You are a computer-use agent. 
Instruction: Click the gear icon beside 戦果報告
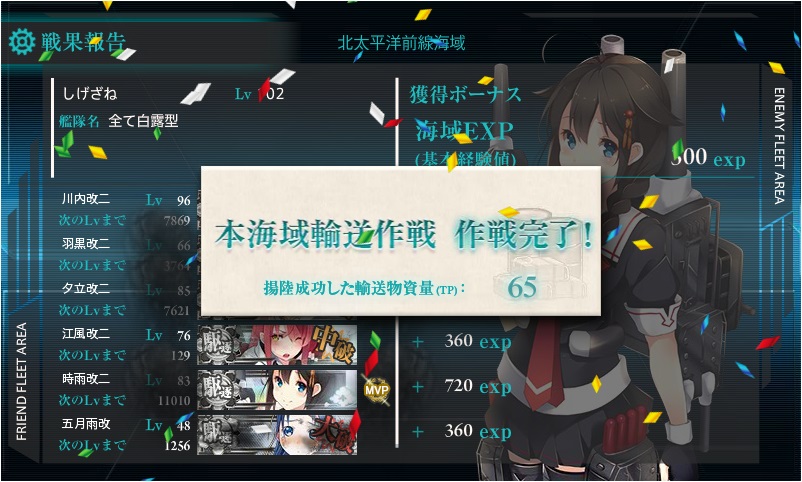(22, 42)
